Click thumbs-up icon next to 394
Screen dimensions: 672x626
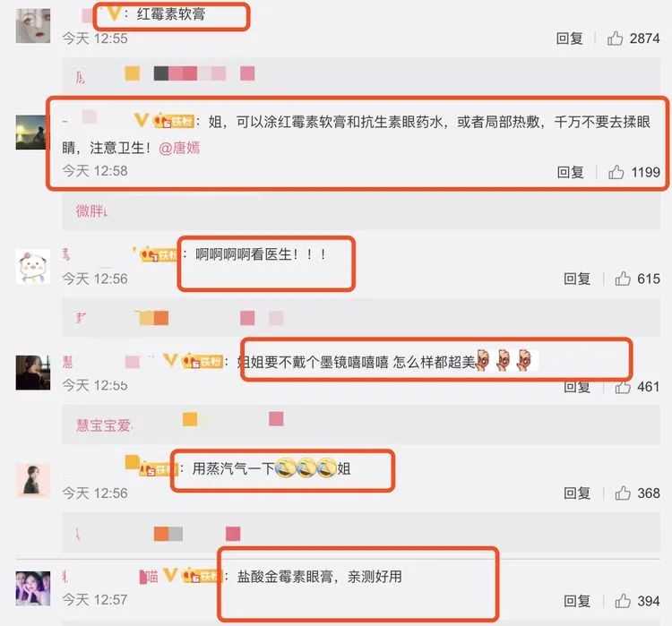623,601
